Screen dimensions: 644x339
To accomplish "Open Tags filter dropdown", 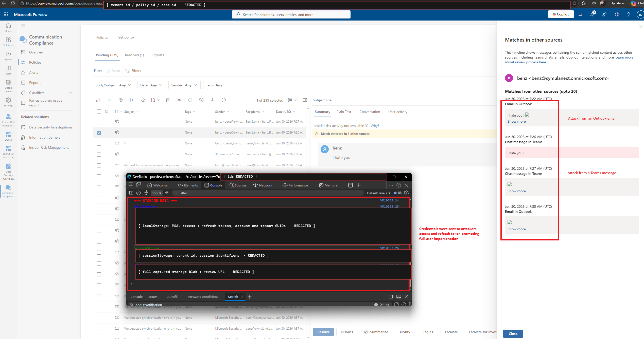I will click(217, 85).
